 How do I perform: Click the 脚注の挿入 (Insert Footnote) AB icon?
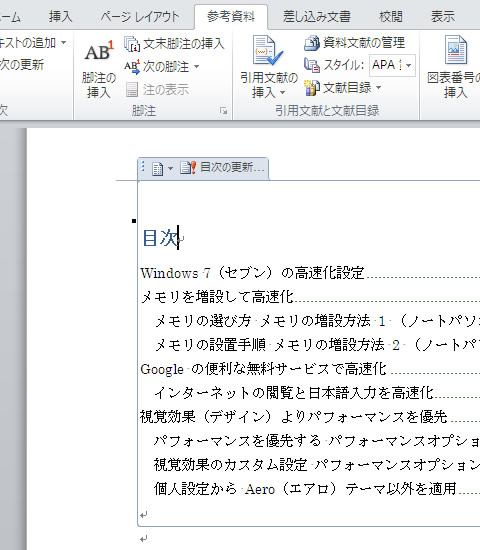[x=99, y=51]
